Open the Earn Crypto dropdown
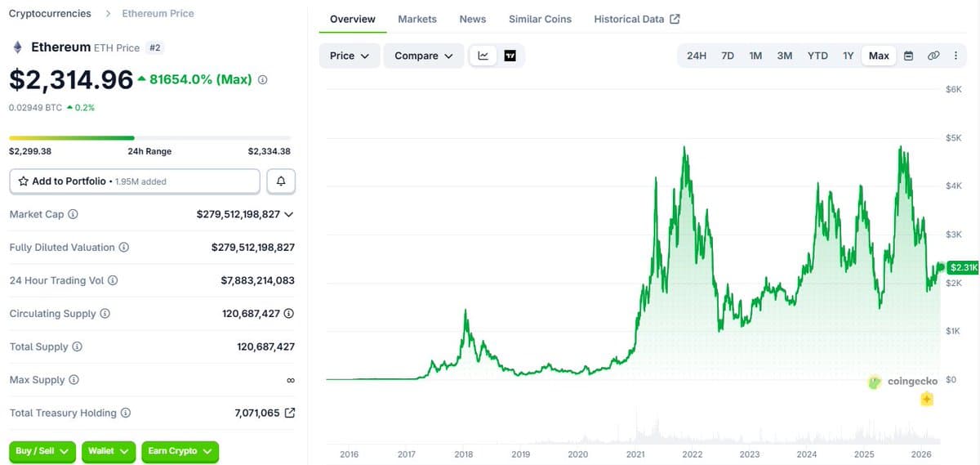The height and width of the screenshot is (465, 980). 180,451
